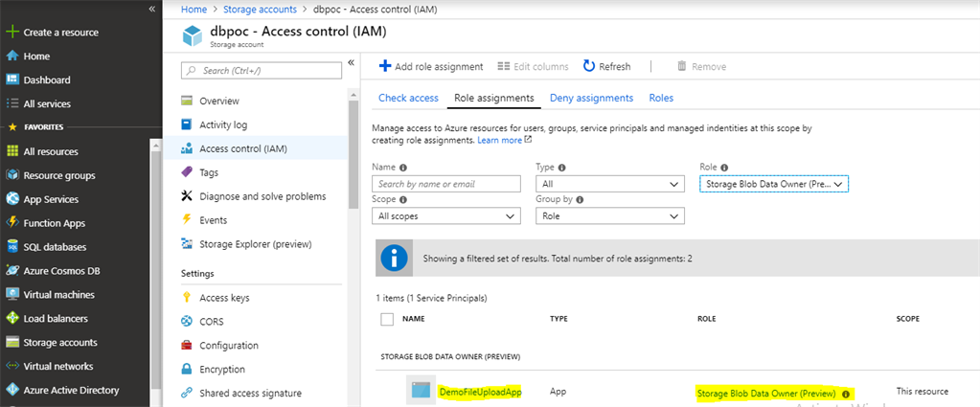Open the Scope dropdown showing All scopes
980x407 pixels.
pos(445,216)
